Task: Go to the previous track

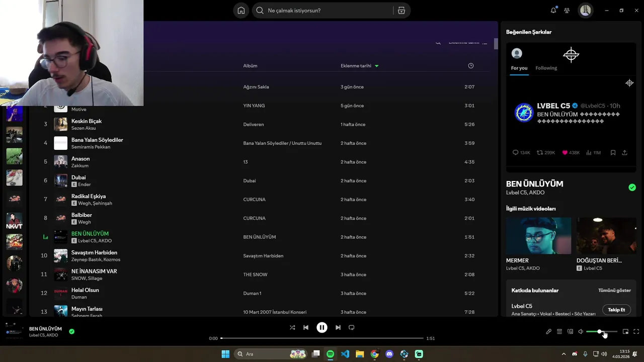Action: click(306, 327)
